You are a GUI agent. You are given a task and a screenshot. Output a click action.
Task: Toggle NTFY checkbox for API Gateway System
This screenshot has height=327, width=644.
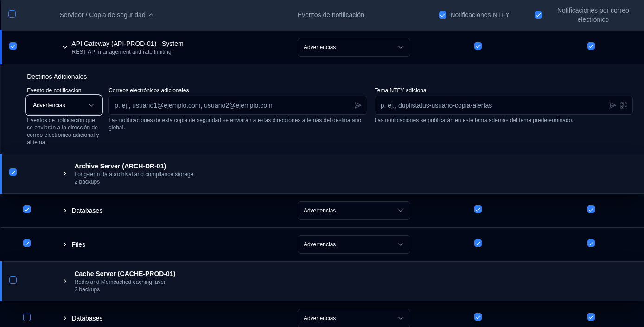click(478, 46)
